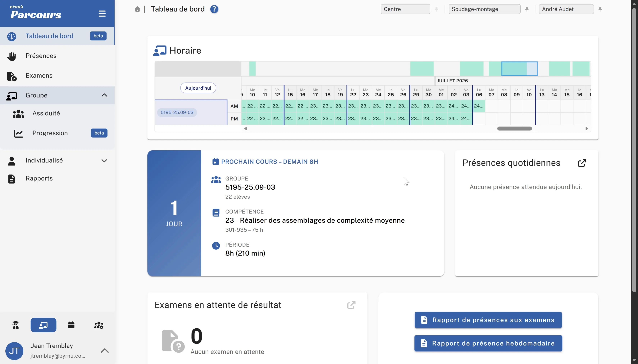Open Présences quotidiennes external link icon
Image resolution: width=638 pixels, height=364 pixels.
582,163
